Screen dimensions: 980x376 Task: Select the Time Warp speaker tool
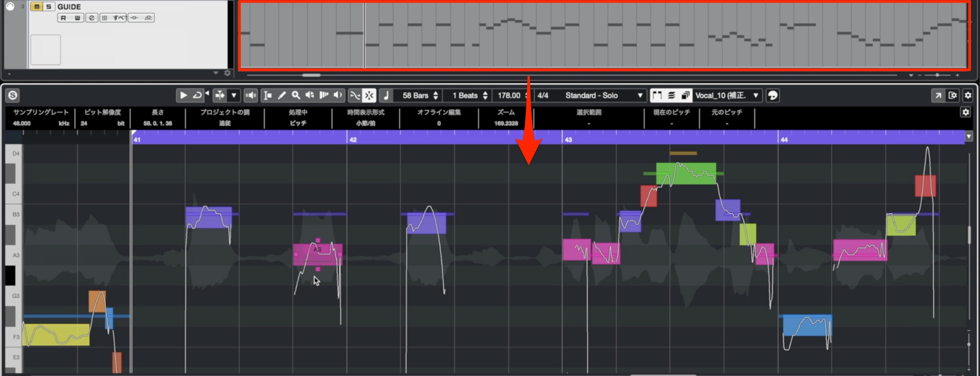pos(338,95)
